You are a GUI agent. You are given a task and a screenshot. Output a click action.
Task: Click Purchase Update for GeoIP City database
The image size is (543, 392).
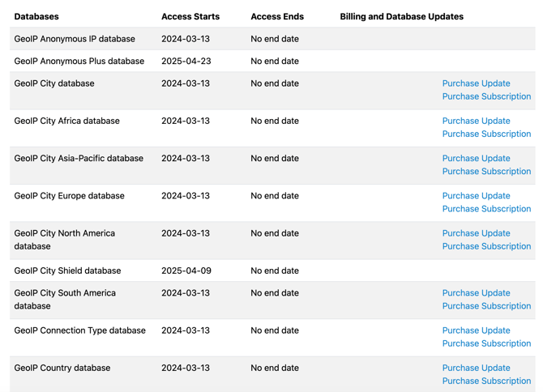pyautogui.click(x=476, y=83)
